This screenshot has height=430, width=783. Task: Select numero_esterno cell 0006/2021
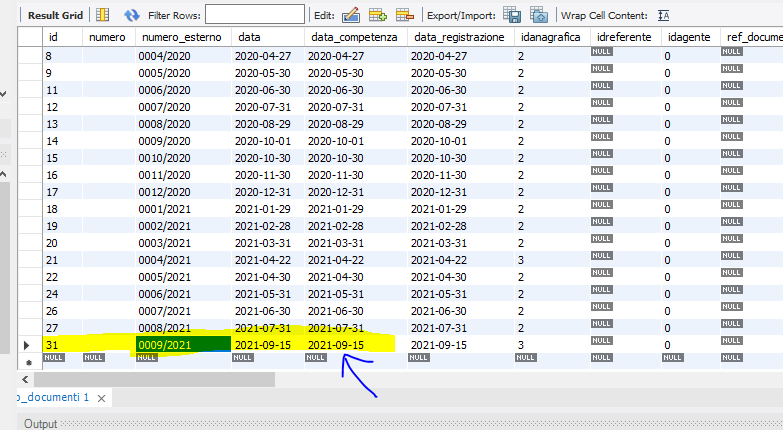click(x=183, y=294)
